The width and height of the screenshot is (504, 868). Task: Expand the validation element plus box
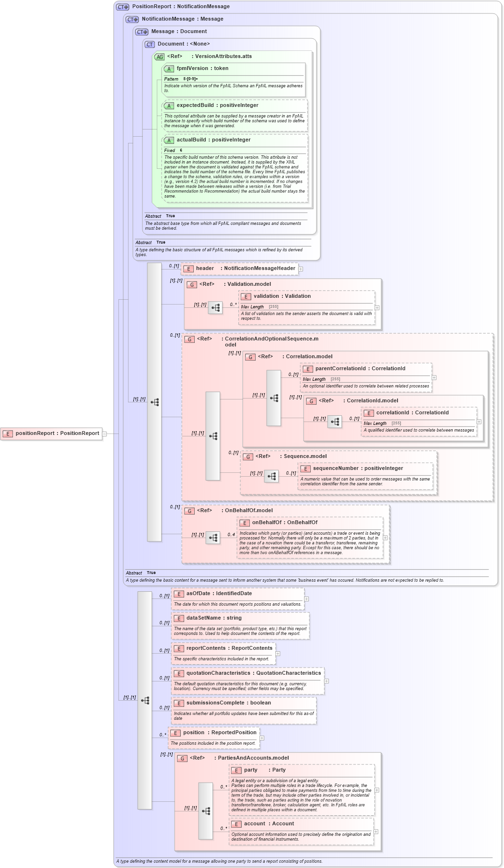click(x=377, y=308)
